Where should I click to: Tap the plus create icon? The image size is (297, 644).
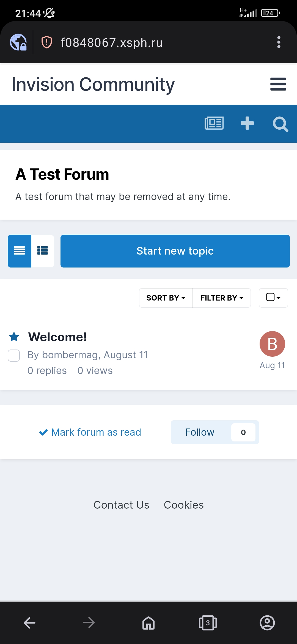point(247,123)
